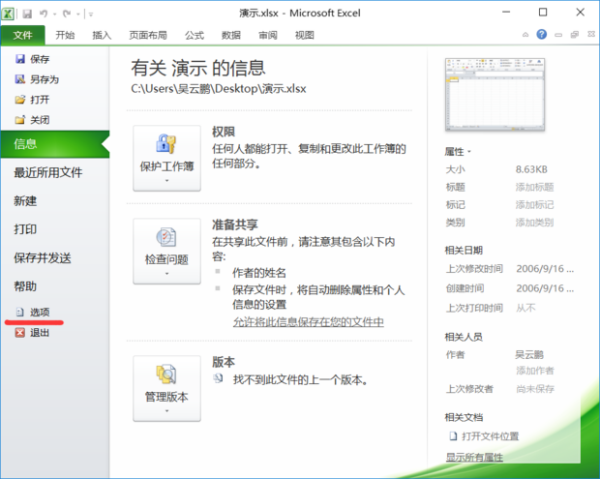This screenshot has width=600, height=479.
Task: Click the 添加类别 field
Action: point(535,222)
